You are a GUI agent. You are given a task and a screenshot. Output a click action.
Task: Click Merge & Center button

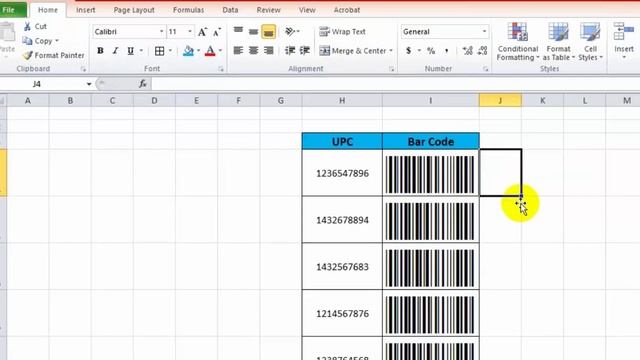353,51
